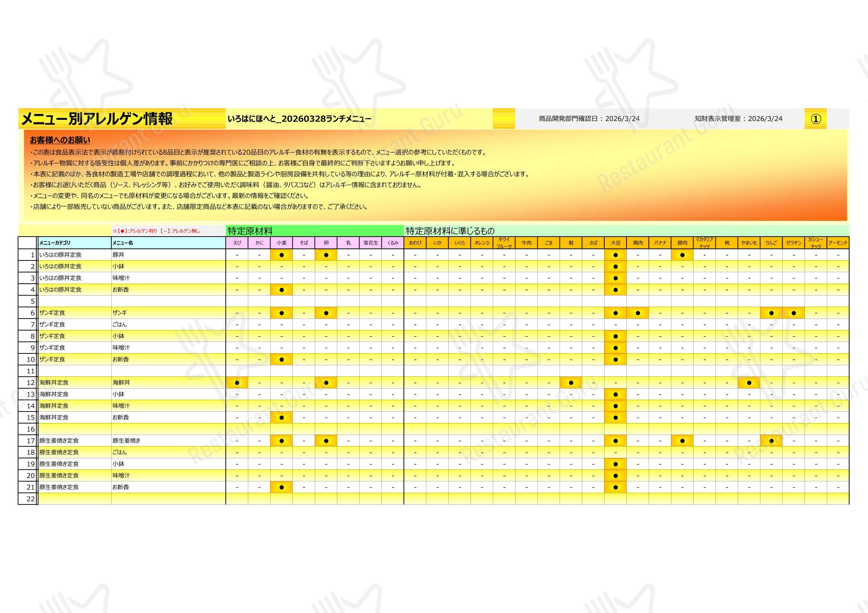Select the 豚生姜焼き menu name in row 17

(127, 441)
